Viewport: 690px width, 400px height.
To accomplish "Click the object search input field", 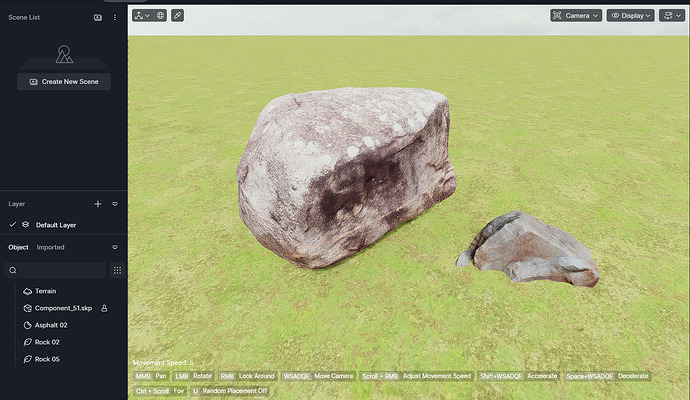I will (x=60, y=270).
